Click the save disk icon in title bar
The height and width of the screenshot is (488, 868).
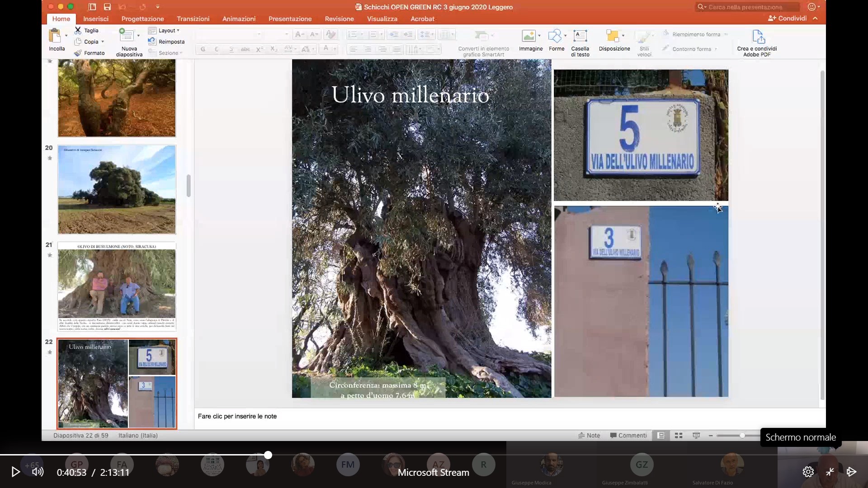tap(107, 7)
